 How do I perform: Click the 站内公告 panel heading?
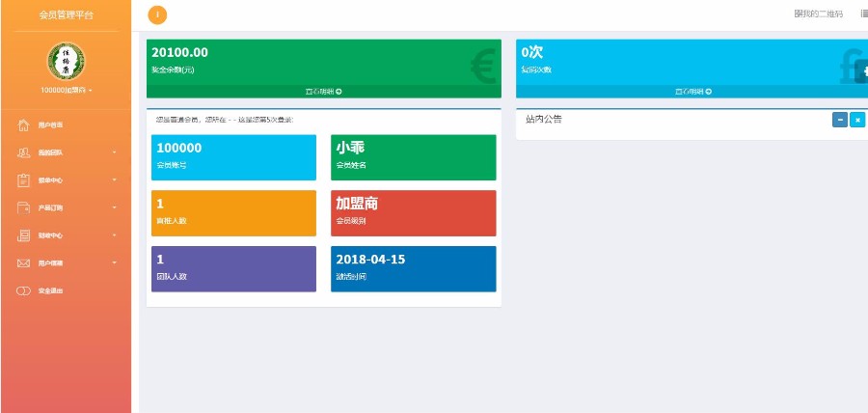544,119
